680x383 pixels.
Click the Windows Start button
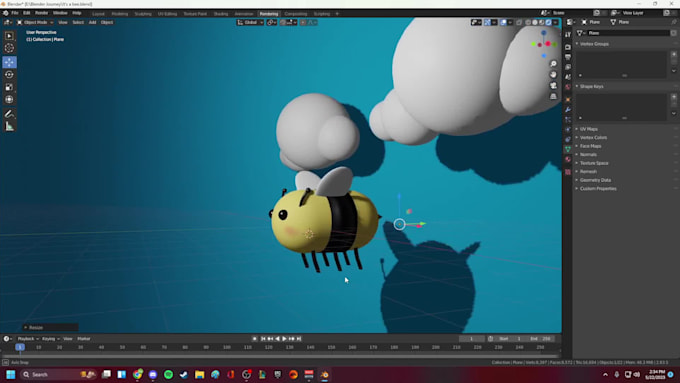pos(11,374)
